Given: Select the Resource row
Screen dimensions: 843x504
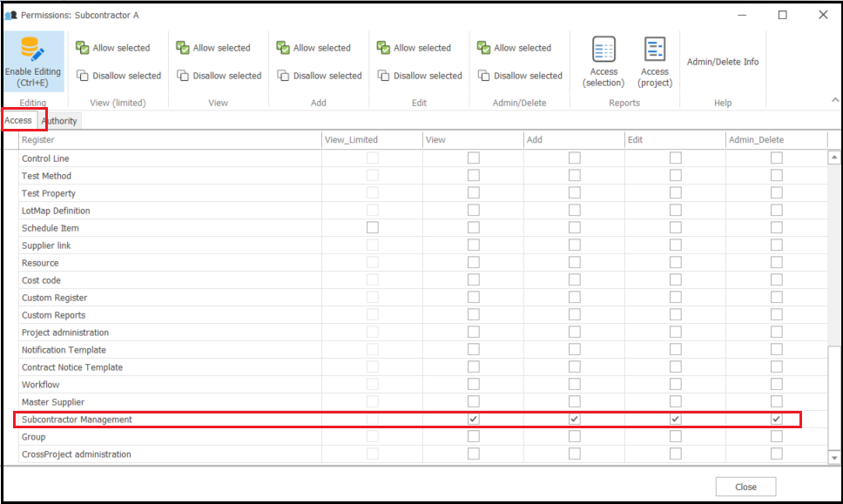Looking at the screenshot, I should pos(422,263).
